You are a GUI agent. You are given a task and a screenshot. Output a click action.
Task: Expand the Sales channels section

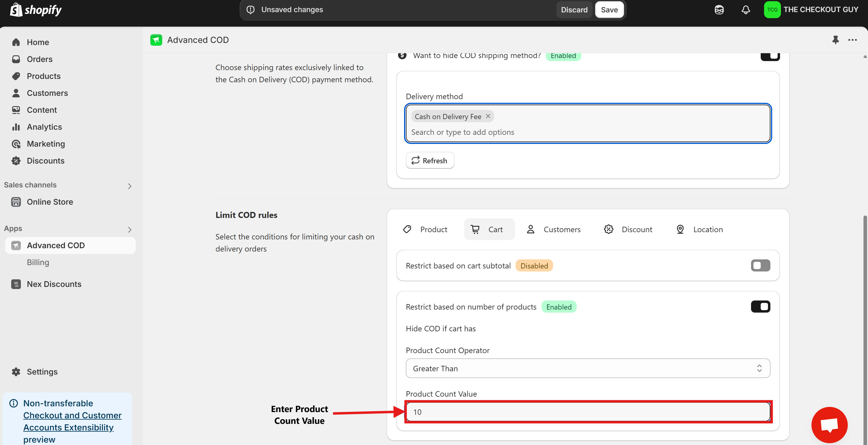(x=129, y=186)
